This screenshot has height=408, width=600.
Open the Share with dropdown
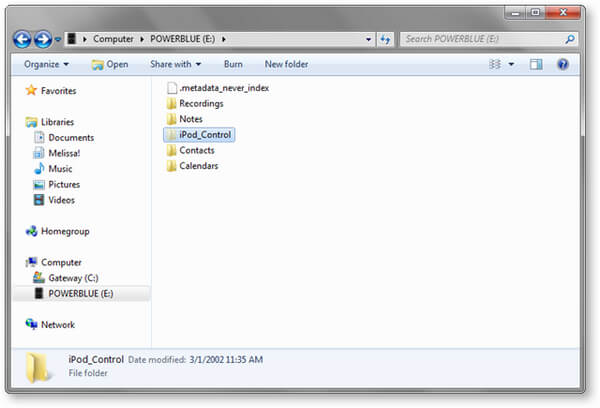click(x=175, y=64)
